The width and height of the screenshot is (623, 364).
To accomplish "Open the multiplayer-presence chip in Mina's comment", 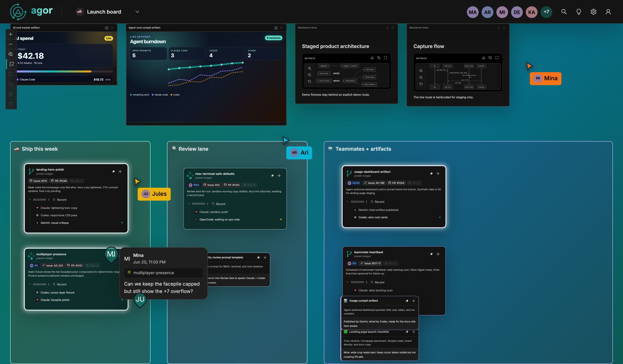I will (163, 273).
